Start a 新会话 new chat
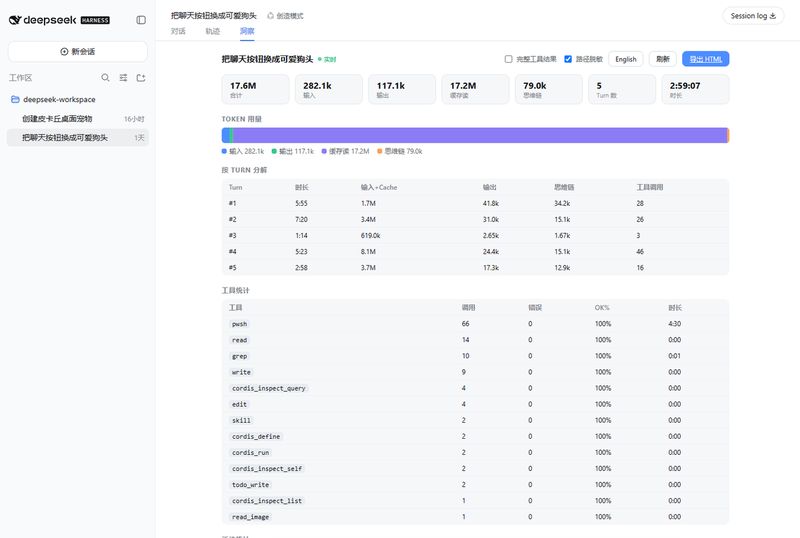The image size is (800, 538). [x=78, y=52]
